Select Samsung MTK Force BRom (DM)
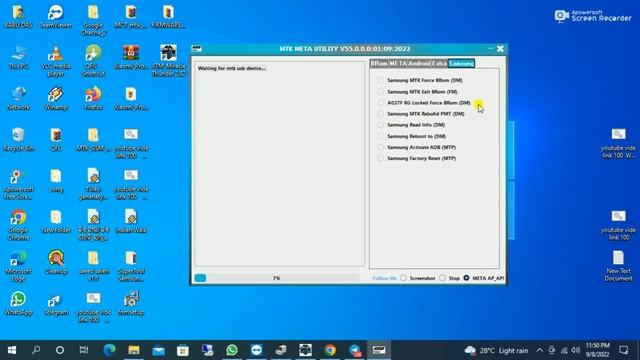This screenshot has width=640, height=360. coord(420,80)
